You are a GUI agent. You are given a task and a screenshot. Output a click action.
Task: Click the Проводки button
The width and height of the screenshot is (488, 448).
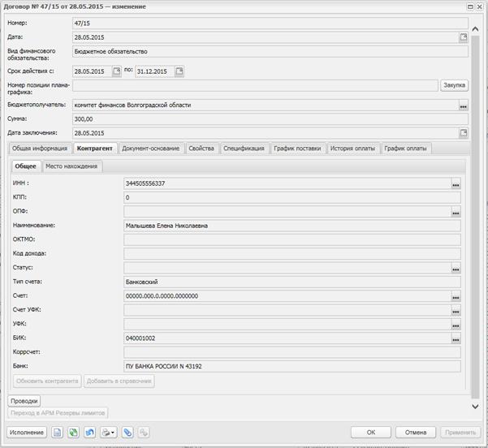tap(24, 401)
